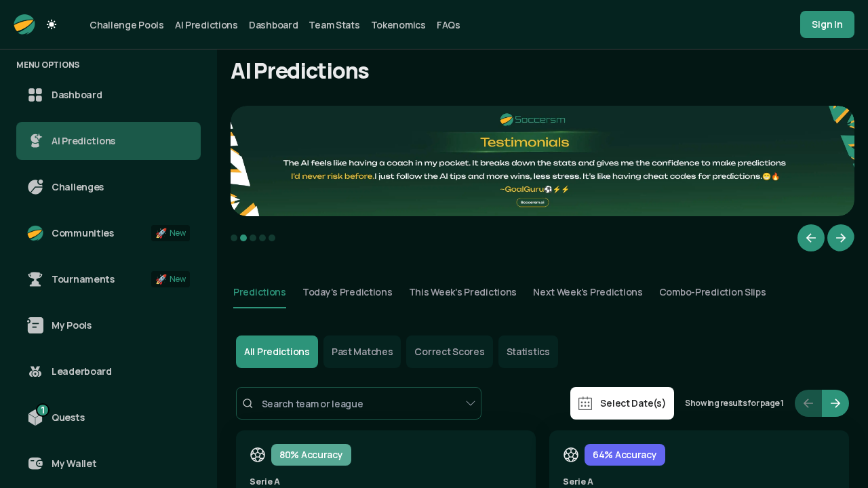Open My Pools in the sidebar

pyautogui.click(x=71, y=325)
